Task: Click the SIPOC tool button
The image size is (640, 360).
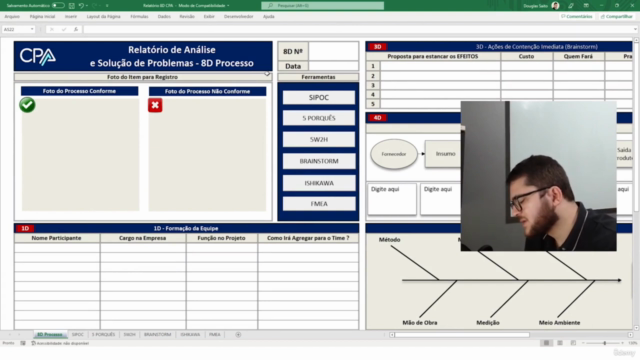Action: [319, 98]
